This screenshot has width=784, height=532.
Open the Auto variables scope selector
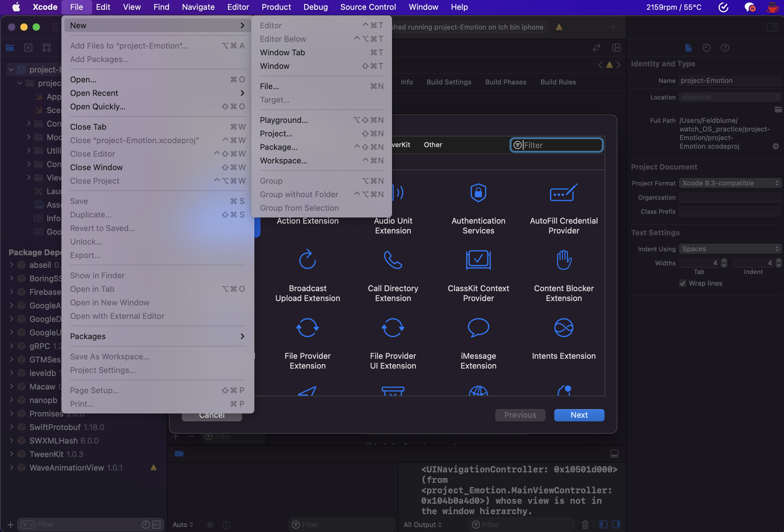pos(183,524)
